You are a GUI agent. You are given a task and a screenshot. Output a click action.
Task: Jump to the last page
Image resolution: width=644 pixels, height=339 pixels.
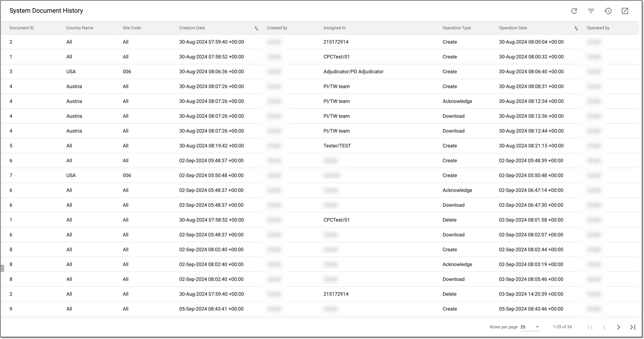point(633,327)
